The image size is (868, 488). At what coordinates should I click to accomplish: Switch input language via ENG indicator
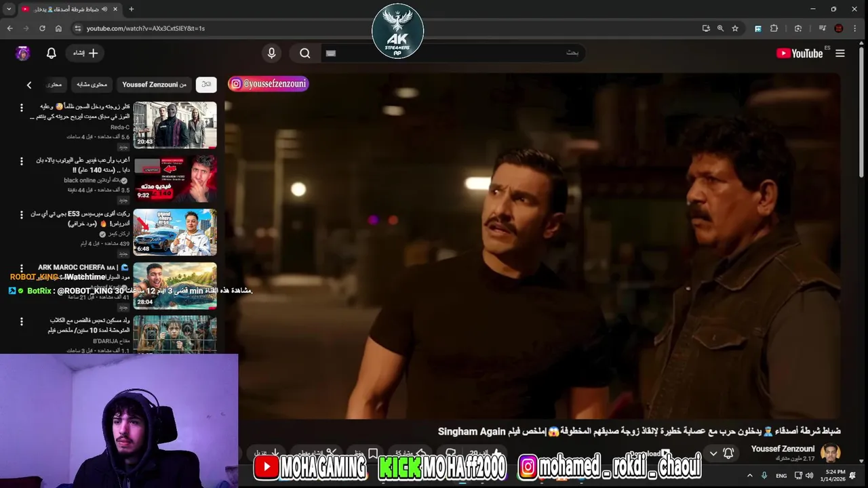pyautogui.click(x=781, y=476)
